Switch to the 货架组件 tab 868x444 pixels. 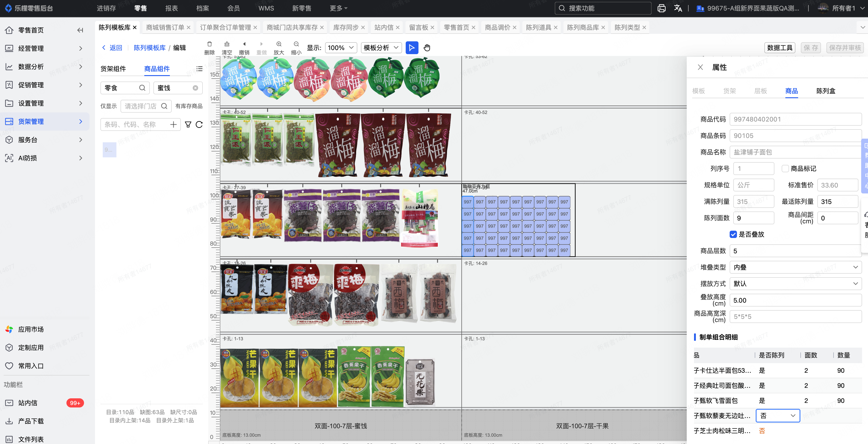[113, 69]
